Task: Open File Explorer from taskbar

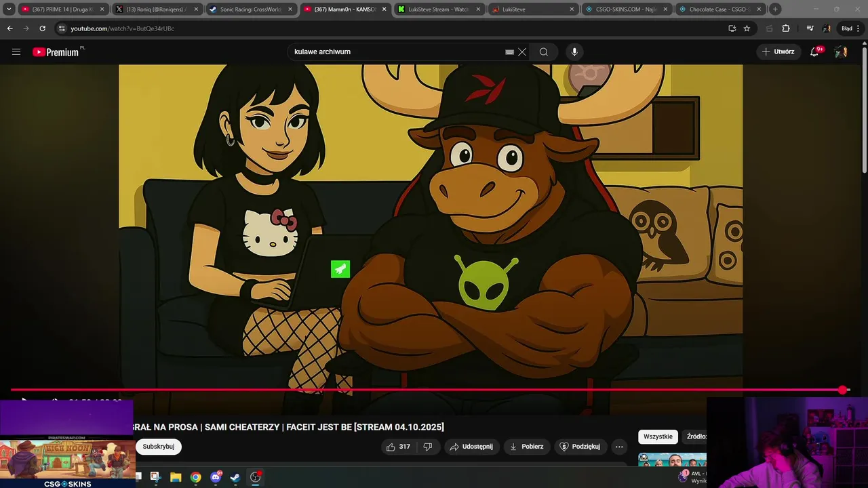Action: [x=175, y=477]
